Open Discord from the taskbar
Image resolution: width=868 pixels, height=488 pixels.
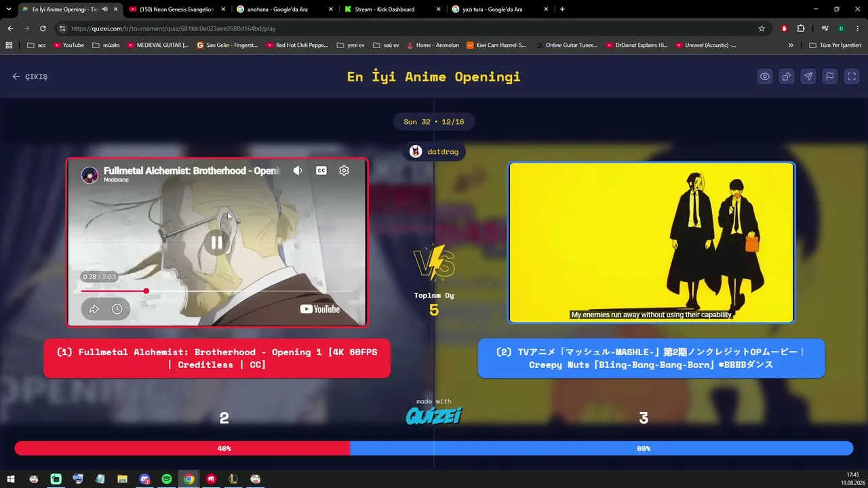[144, 479]
